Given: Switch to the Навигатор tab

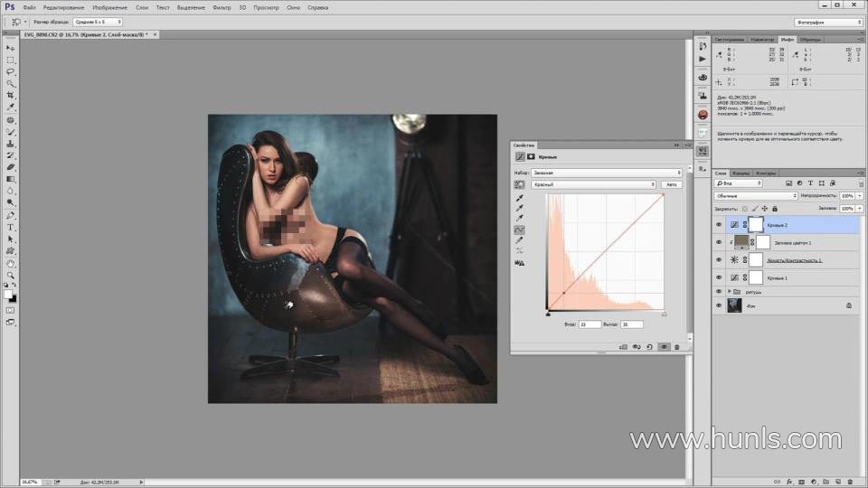Looking at the screenshot, I should click(x=762, y=40).
